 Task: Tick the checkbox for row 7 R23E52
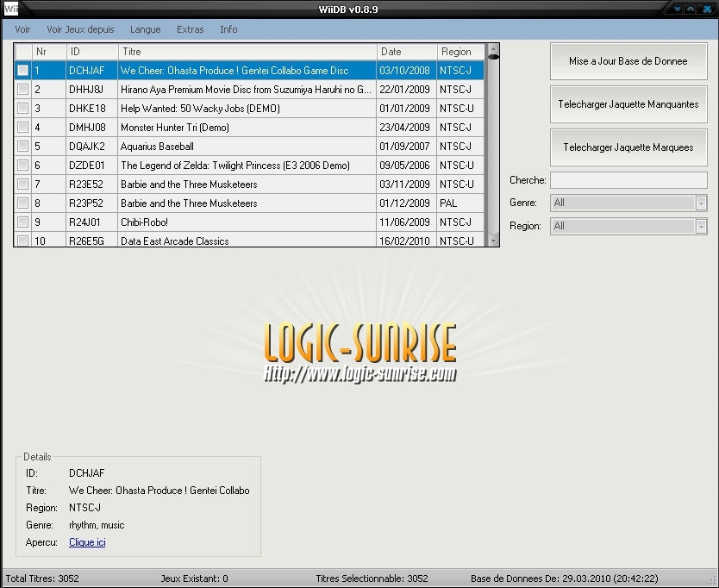point(22,184)
